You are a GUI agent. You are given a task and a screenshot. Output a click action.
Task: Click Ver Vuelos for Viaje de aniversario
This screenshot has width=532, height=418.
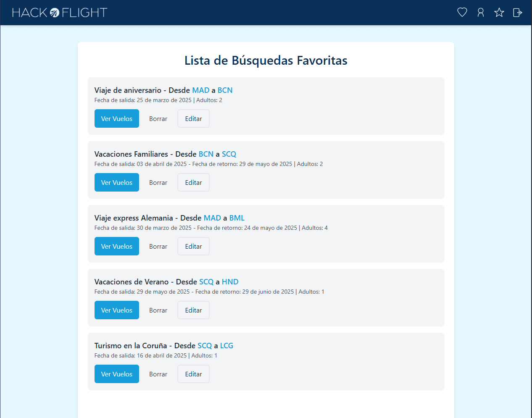[116, 118]
